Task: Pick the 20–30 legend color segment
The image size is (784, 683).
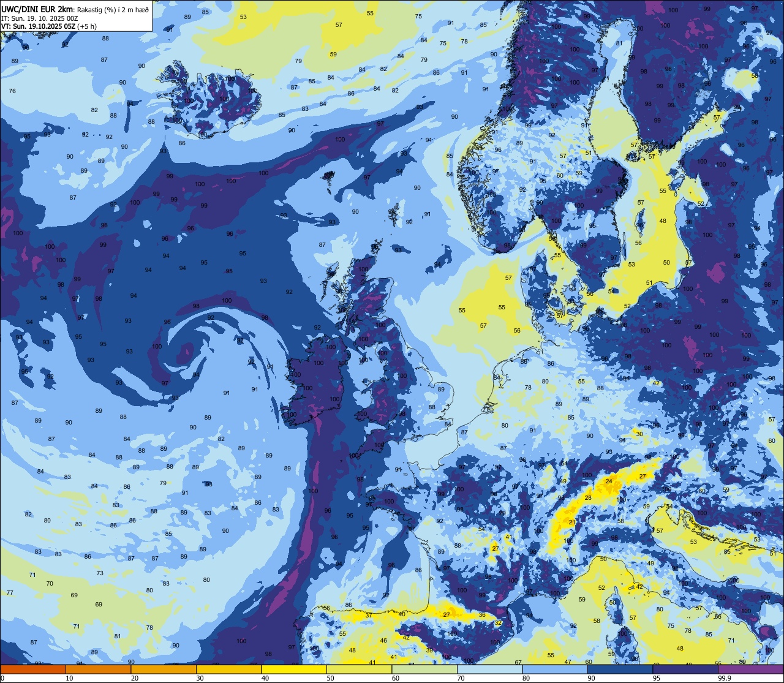Action: tap(164, 669)
